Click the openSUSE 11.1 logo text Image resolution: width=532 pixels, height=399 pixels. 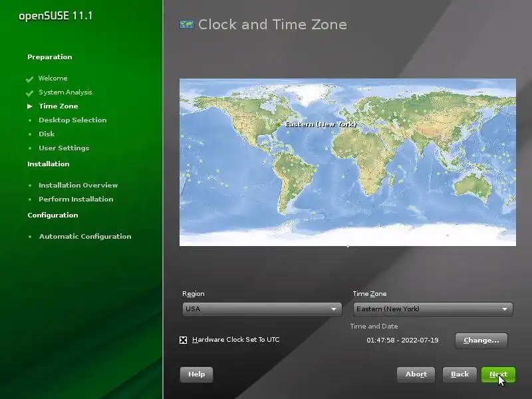click(x=56, y=16)
